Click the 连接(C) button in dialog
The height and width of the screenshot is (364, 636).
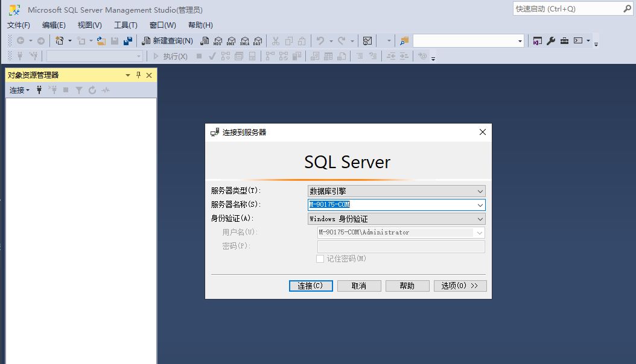tap(311, 286)
